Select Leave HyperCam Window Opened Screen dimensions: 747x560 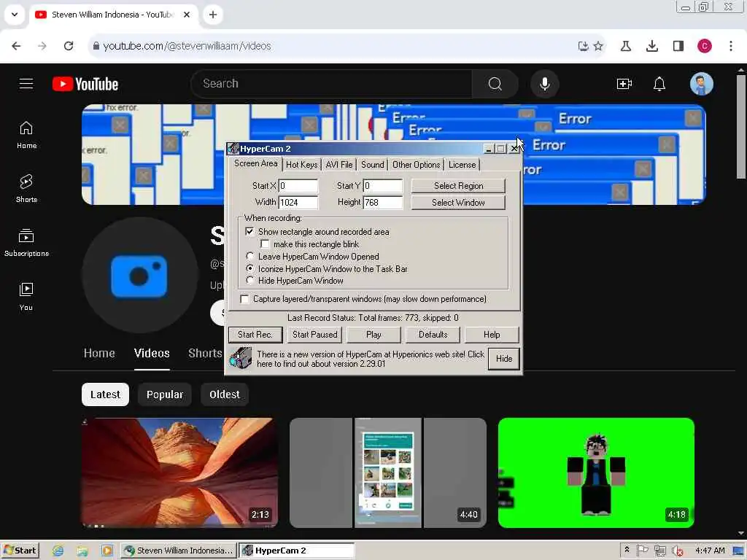[x=249, y=256]
